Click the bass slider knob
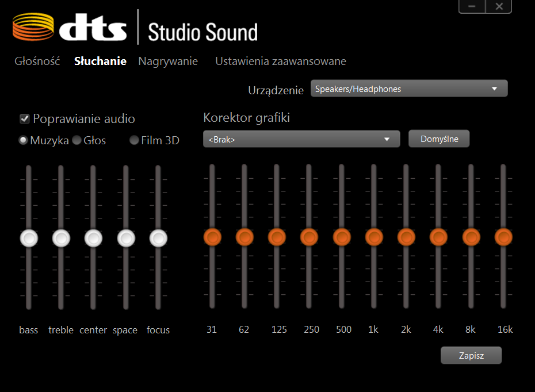This screenshot has height=392, width=535. pos(29,238)
